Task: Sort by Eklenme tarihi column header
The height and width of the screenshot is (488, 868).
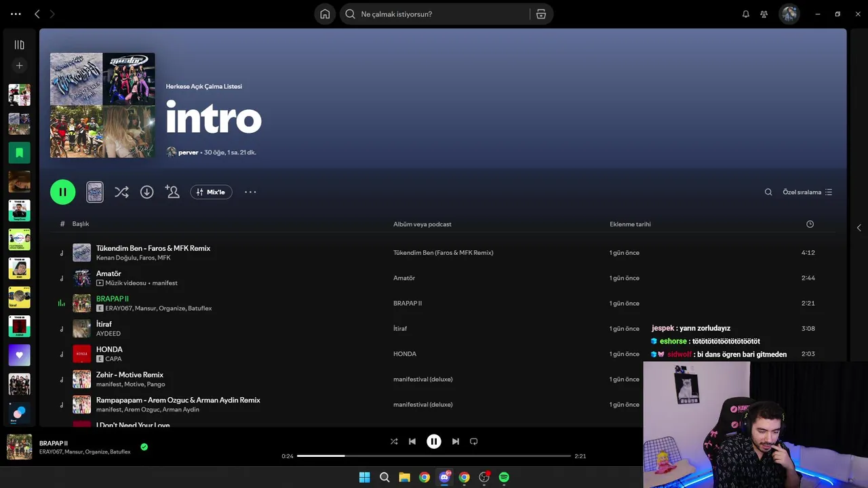Action: [x=630, y=224]
